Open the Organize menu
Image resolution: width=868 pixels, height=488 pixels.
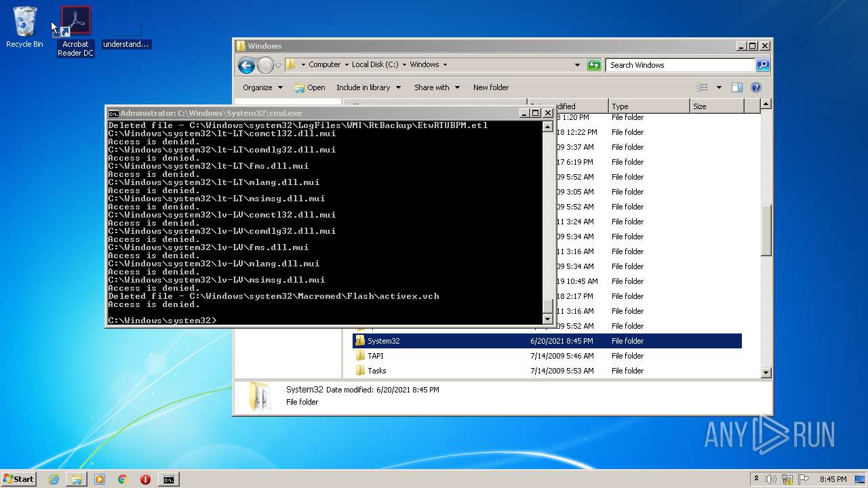(262, 87)
